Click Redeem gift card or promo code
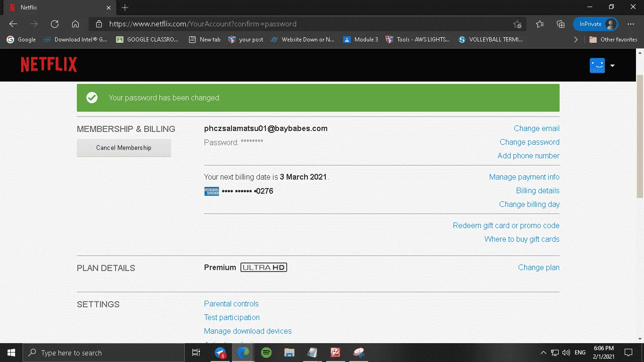 pyautogui.click(x=506, y=225)
